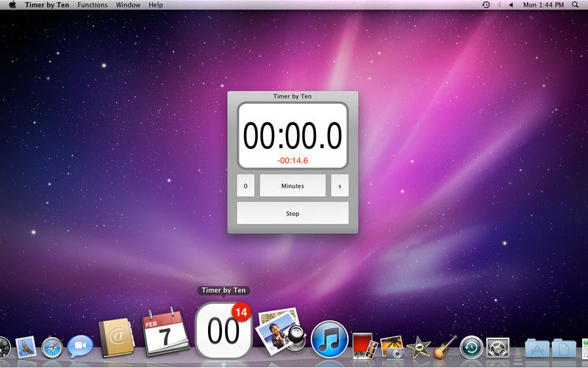Open the Window menu

(x=128, y=5)
